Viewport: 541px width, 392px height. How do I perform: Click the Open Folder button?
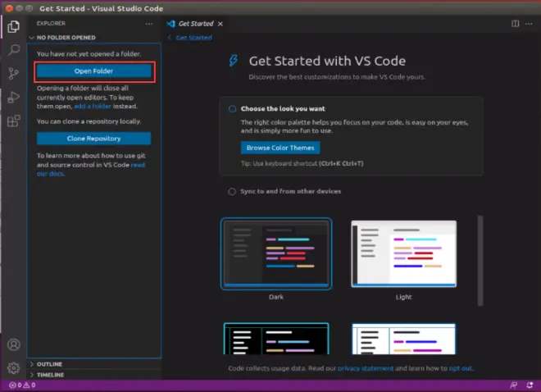coord(93,71)
